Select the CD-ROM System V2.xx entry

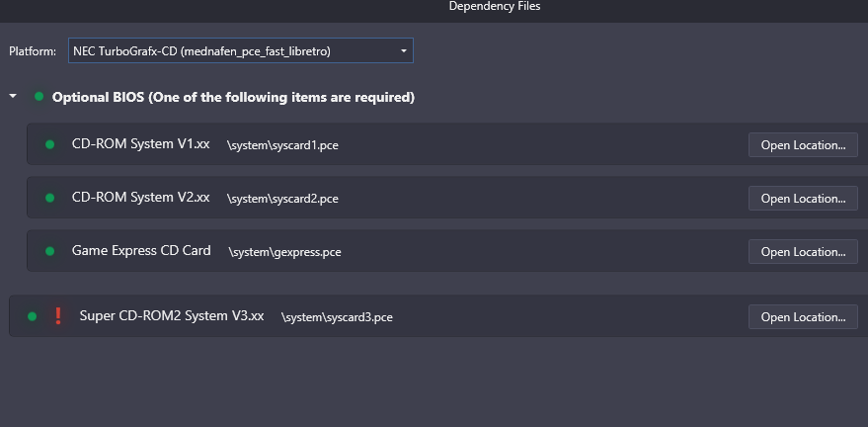(447, 197)
